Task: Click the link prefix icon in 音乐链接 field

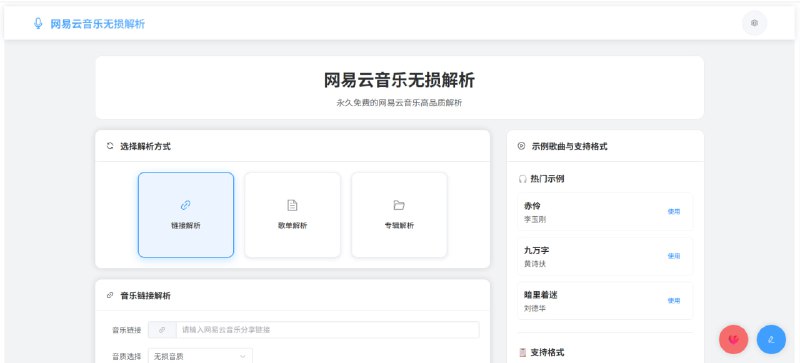Action: click(x=162, y=330)
